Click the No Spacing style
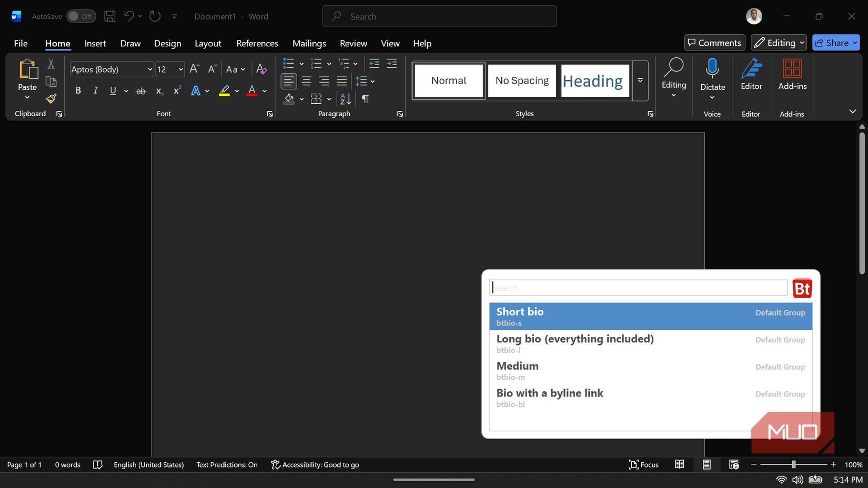Screen dimensions: 868x488 522,80
